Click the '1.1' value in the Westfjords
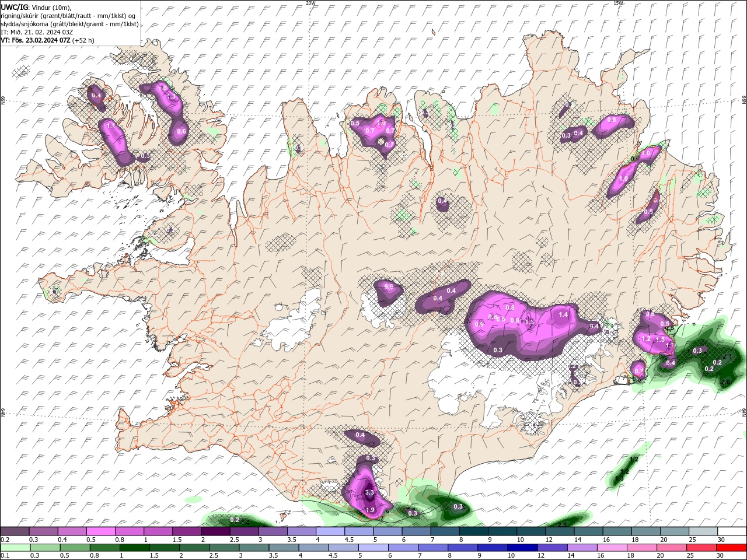The width and height of the screenshot is (747, 560). tap(110, 125)
